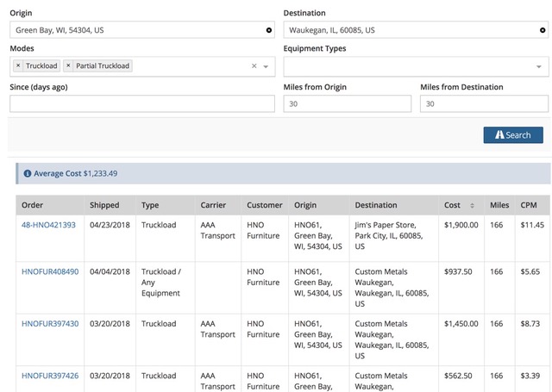Clear all selected Modes

[x=254, y=66]
